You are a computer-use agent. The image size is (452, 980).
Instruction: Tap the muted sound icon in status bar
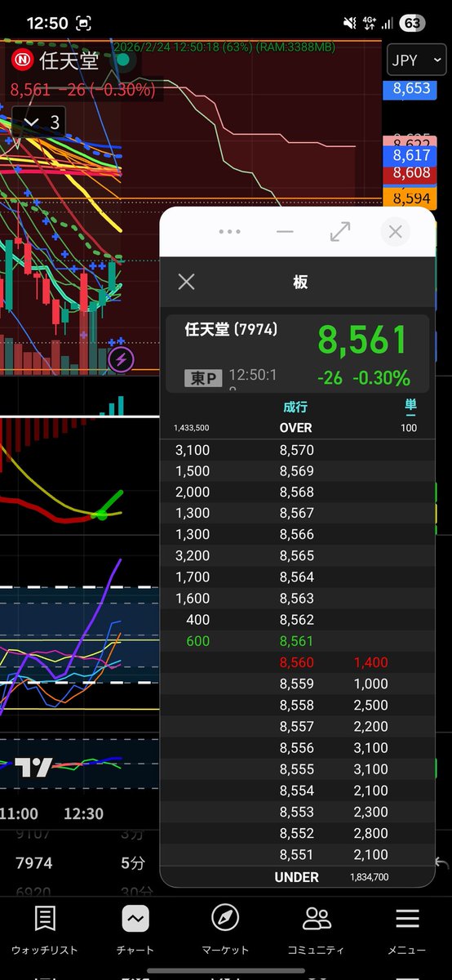(x=350, y=24)
